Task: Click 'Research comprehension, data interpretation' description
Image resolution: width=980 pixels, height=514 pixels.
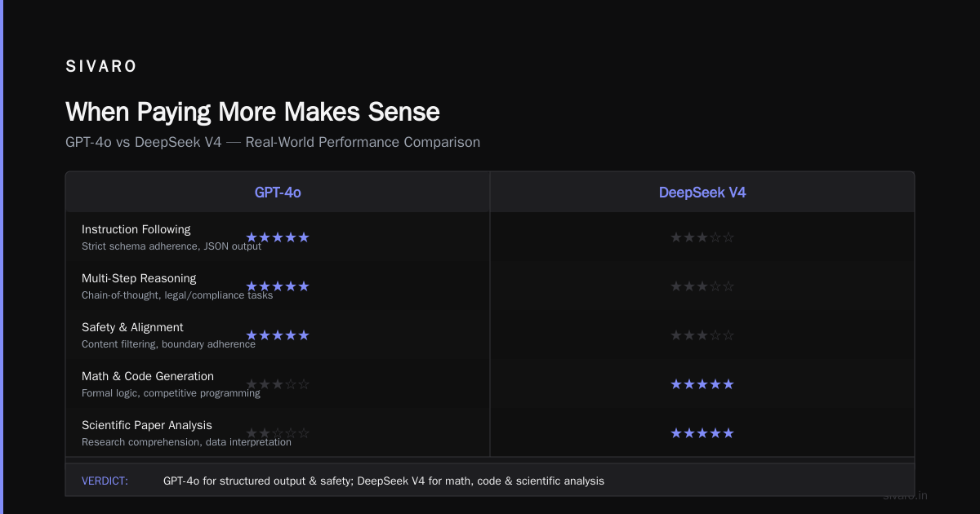Action: [x=186, y=442]
